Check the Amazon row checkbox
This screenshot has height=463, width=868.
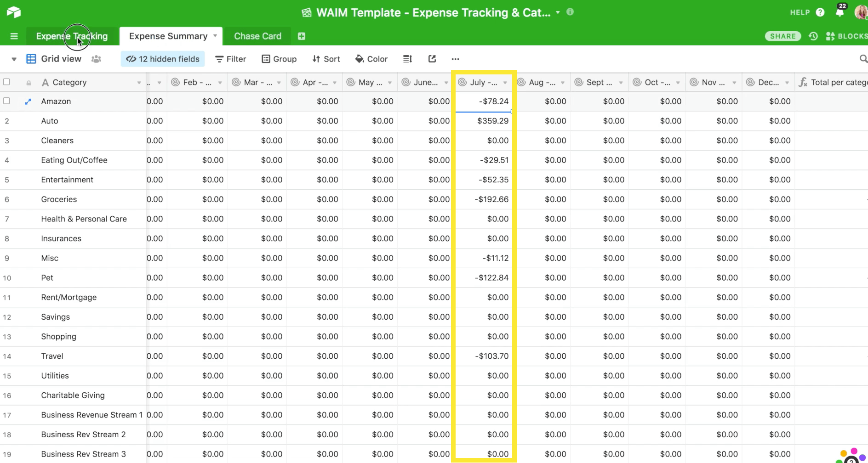6,101
